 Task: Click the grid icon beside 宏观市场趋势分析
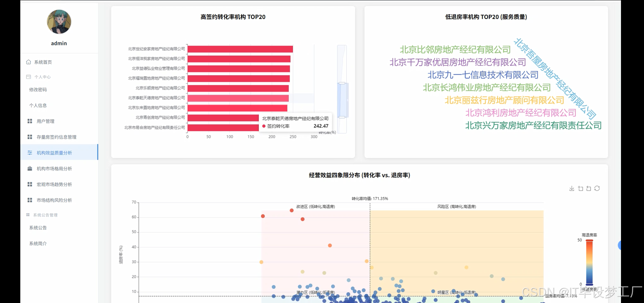[x=30, y=184]
